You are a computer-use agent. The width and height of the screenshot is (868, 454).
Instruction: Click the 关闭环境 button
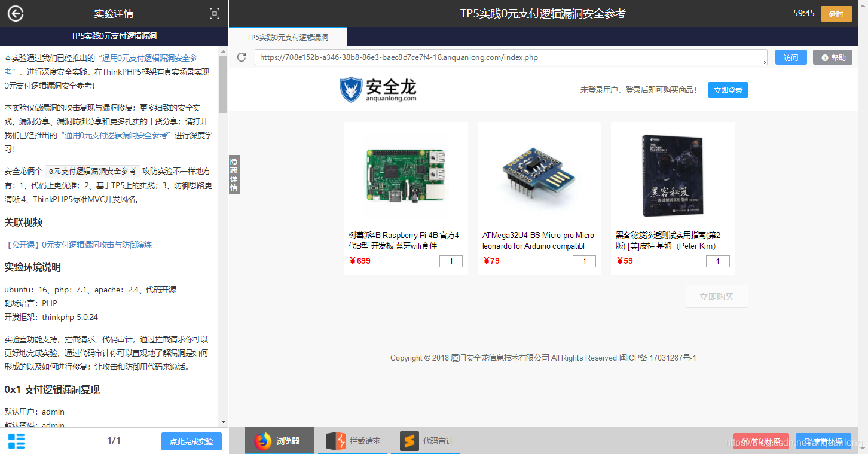(761, 442)
